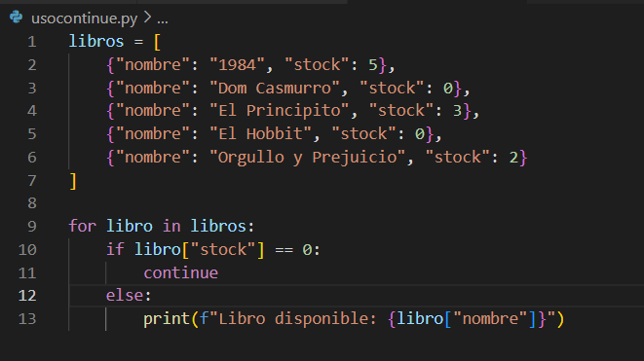644x361 pixels.
Task: Click line number 1 in gutter
Action: [32, 42]
